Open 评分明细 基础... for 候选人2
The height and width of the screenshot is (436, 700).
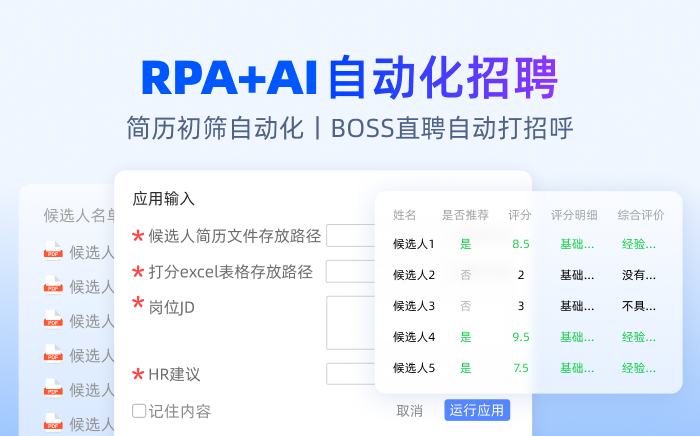click(x=577, y=275)
